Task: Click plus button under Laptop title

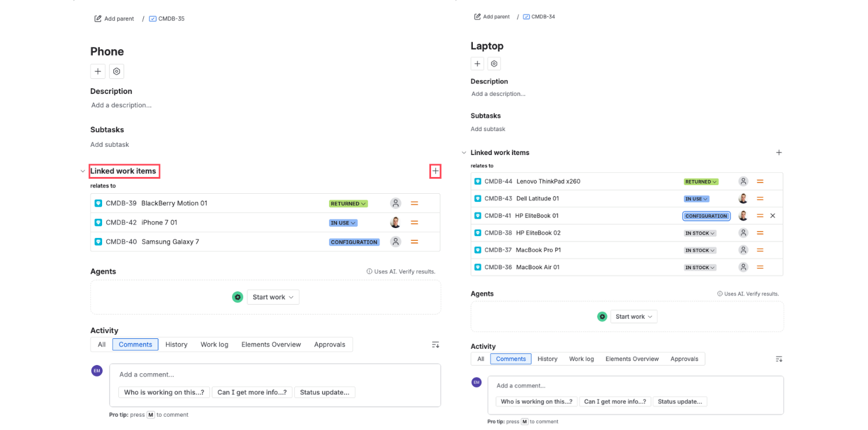Action: click(477, 64)
